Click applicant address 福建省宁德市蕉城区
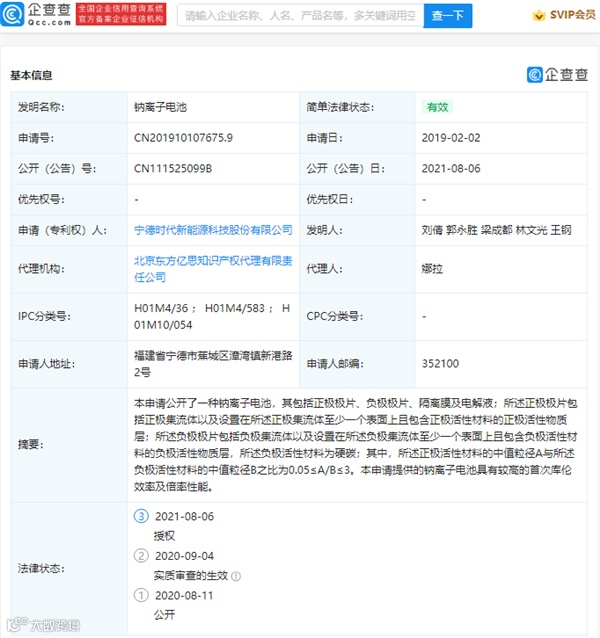Viewport: 600px width, 638px height. tap(213, 364)
